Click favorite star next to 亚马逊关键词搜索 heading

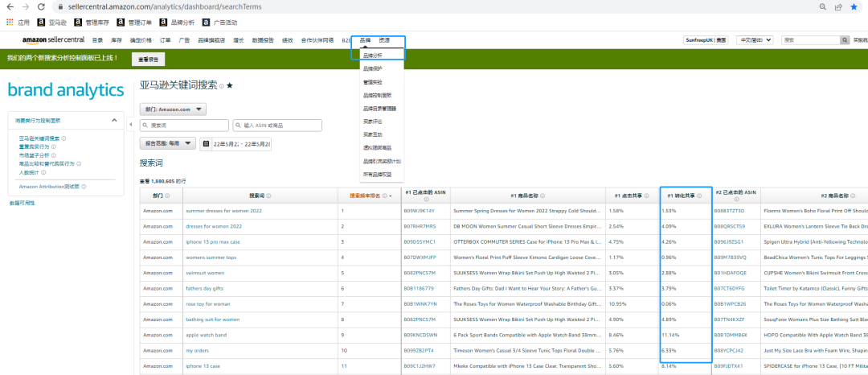click(x=230, y=86)
